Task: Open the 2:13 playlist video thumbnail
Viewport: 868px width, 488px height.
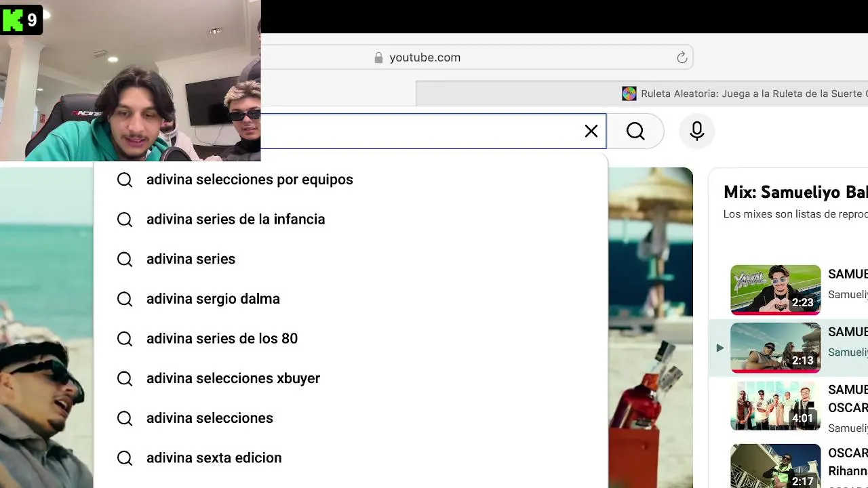Action: tap(775, 348)
